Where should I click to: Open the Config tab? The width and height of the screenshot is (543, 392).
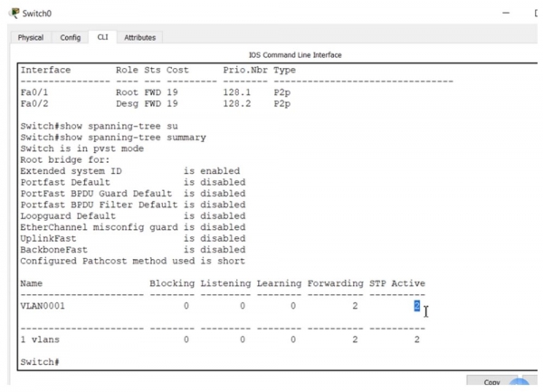pos(70,38)
